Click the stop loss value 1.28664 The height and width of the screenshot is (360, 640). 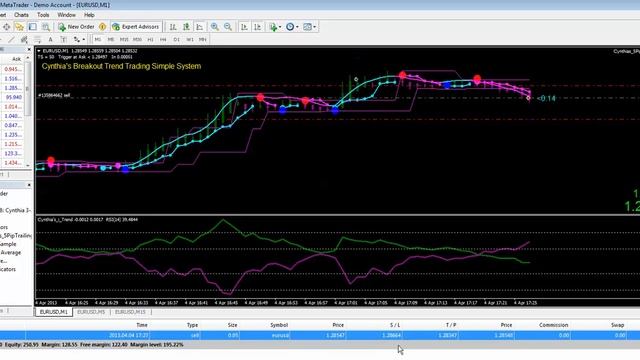(x=391, y=335)
